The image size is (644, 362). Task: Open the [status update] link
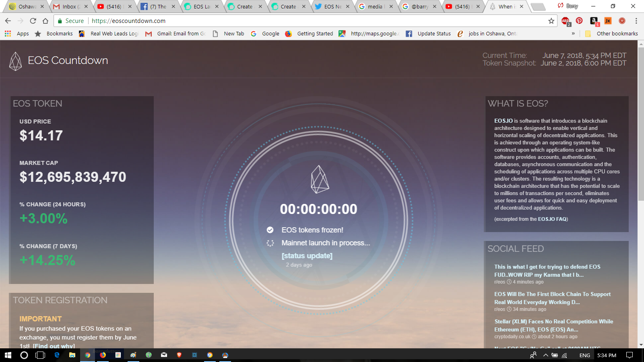[307, 256]
